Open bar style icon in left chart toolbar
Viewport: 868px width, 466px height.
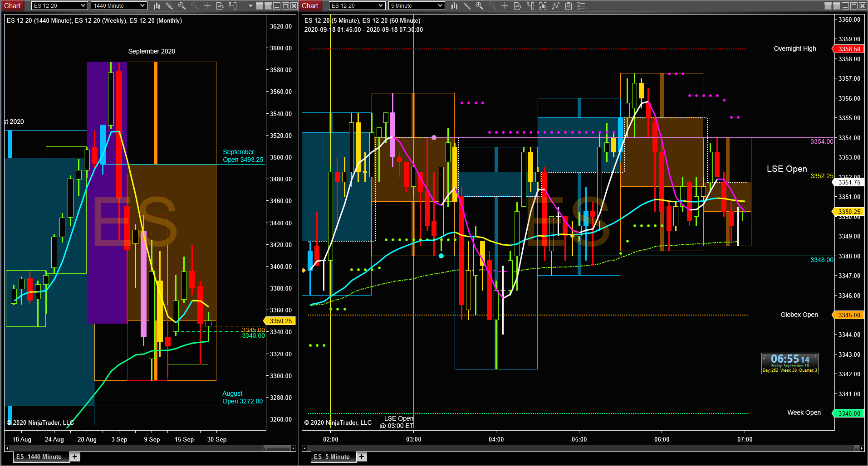point(157,6)
